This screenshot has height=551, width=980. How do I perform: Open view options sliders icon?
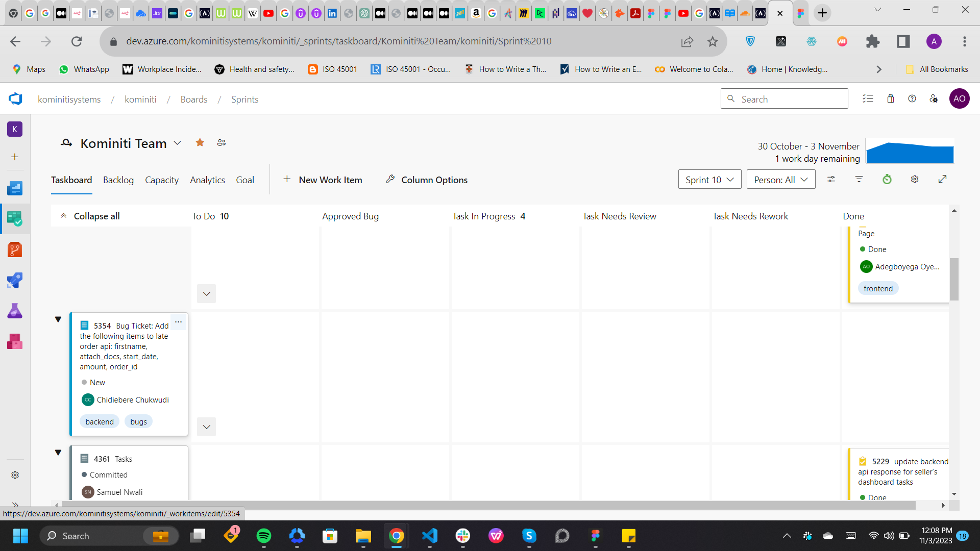[831, 179]
